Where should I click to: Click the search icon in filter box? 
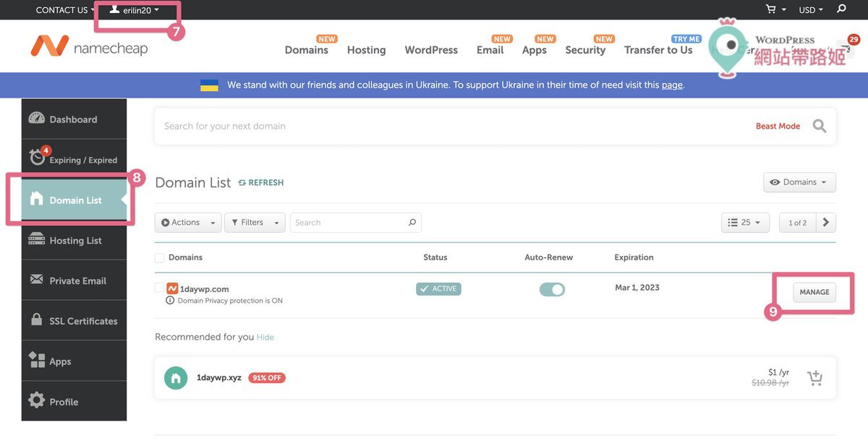(x=412, y=223)
